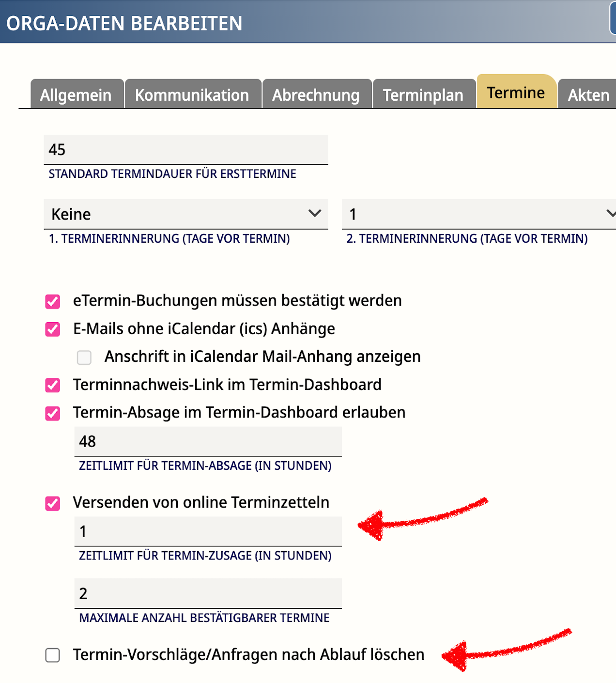Open the Kommunikation tab
The image size is (616, 683).
pyautogui.click(x=193, y=94)
